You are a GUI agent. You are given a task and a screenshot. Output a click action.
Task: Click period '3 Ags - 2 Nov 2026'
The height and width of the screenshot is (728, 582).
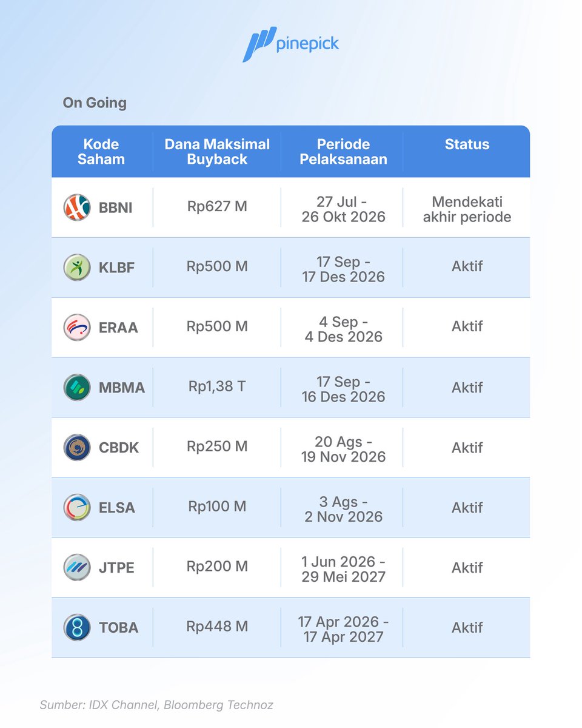(x=344, y=510)
